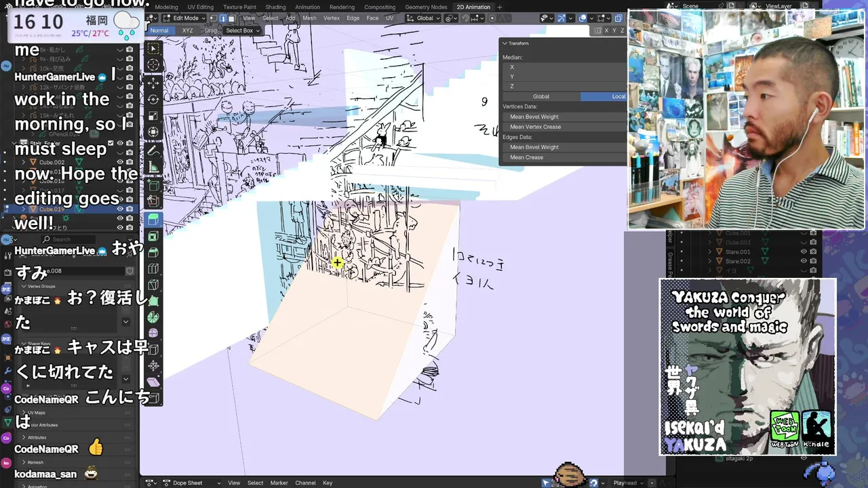Hide Stare.002 in the right outliner
Viewport: 868px width, 488px height.
coord(804,261)
